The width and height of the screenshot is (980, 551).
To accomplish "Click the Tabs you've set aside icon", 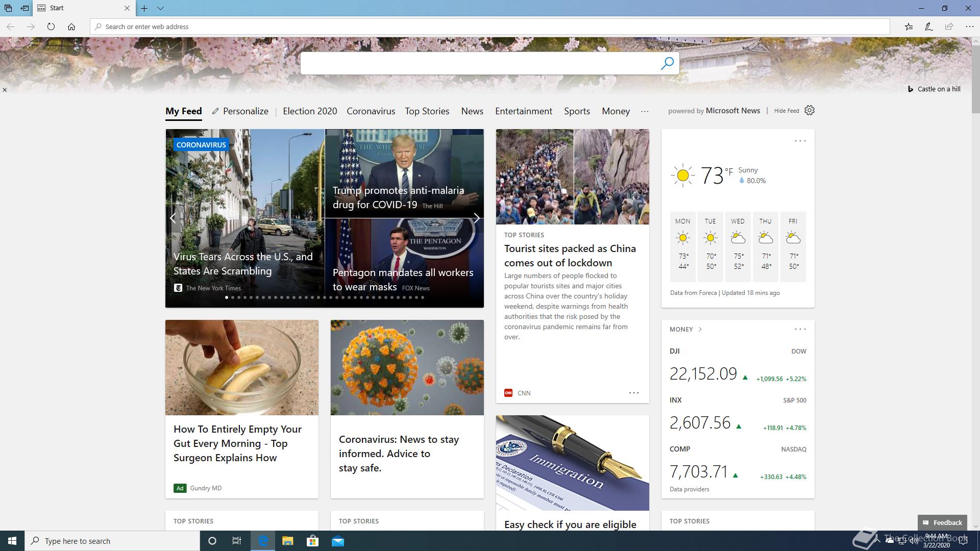I will pos(8,8).
